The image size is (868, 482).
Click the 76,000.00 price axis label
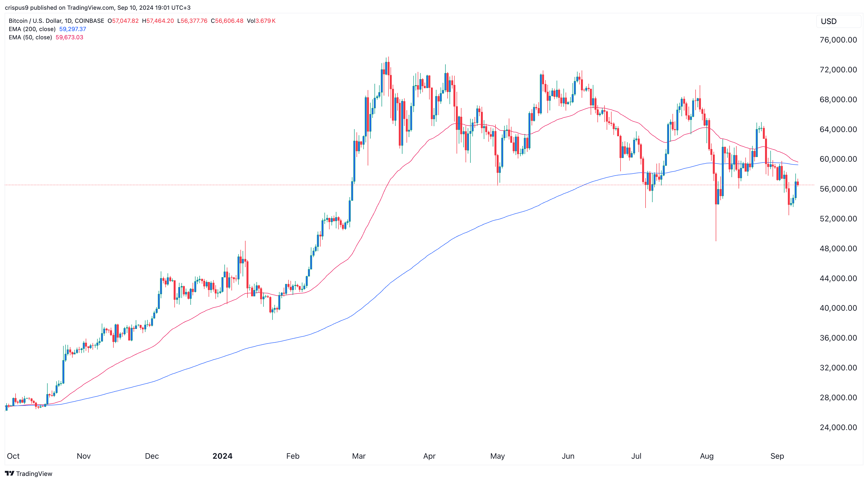[x=838, y=40]
